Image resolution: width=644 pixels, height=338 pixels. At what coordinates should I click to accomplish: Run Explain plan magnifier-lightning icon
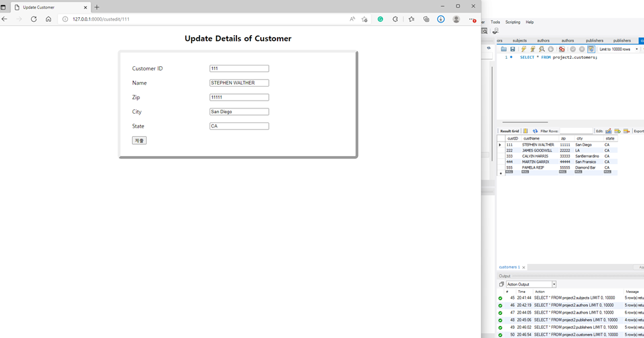pos(542,49)
